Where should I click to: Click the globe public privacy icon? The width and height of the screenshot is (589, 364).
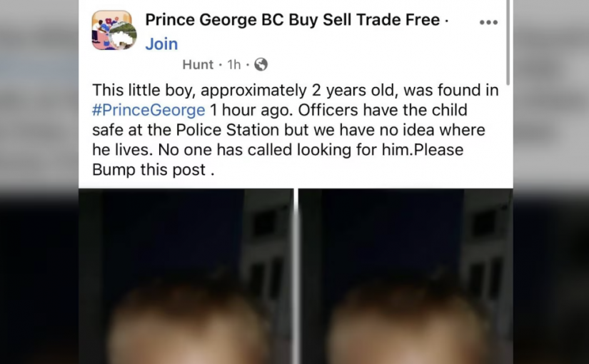pyautogui.click(x=261, y=65)
